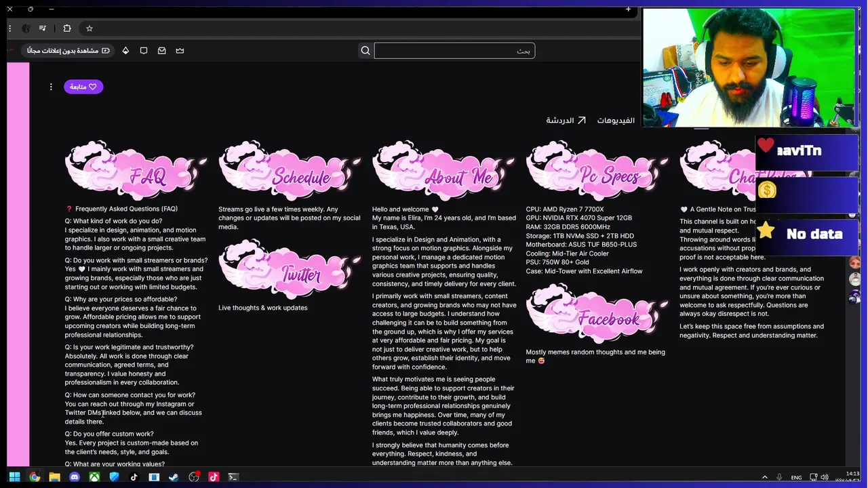868x488 pixels.
Task: Open the black TikTok taskbar icon
Action: (x=134, y=477)
